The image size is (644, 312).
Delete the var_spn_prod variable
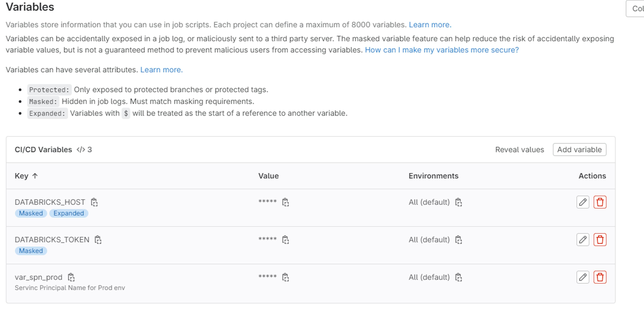(600, 277)
